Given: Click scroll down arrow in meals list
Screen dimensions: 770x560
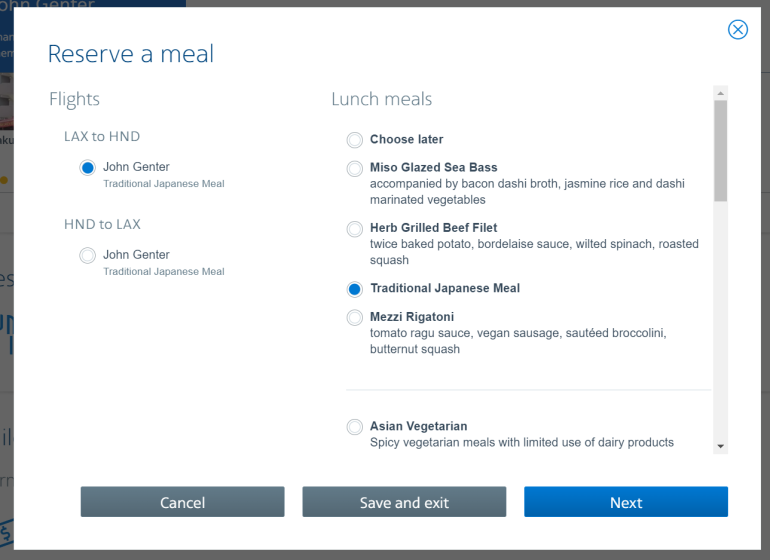Looking at the screenshot, I should click(x=720, y=446).
